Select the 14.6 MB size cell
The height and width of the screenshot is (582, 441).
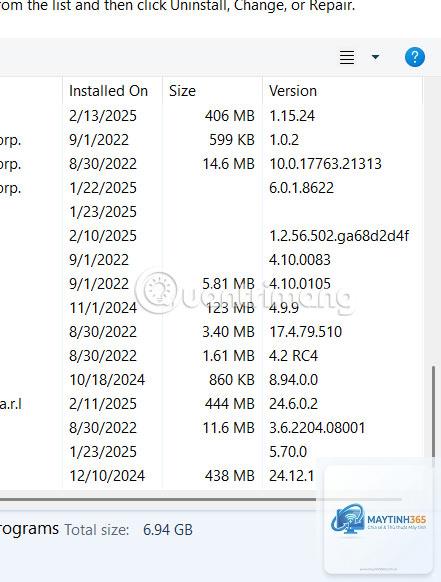tap(228, 164)
